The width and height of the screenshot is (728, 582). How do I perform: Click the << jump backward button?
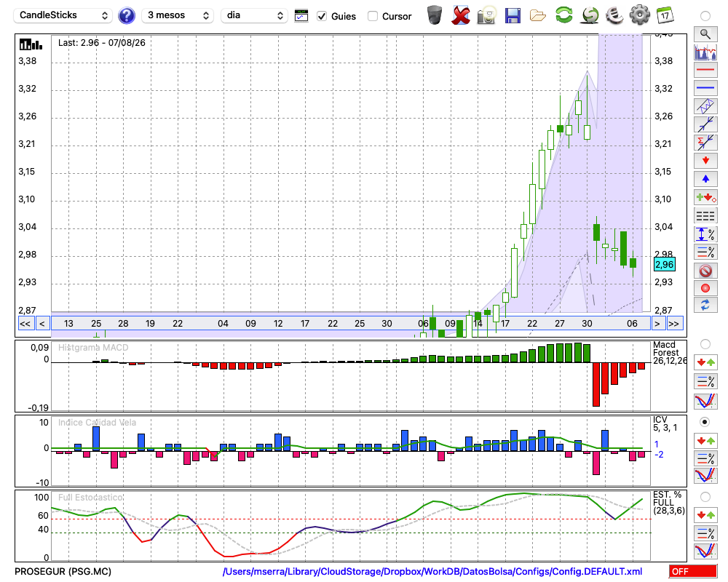25,324
